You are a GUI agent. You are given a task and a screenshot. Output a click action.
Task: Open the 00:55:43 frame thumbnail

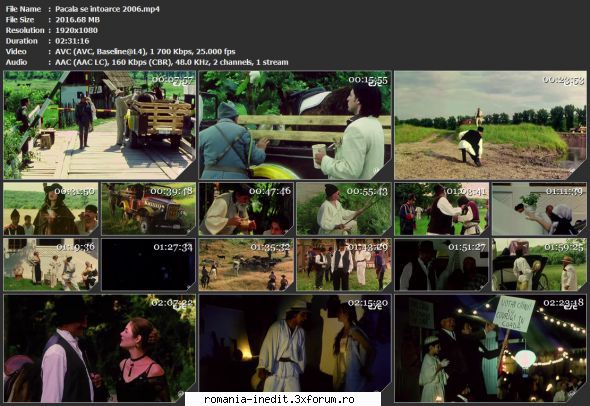click(344, 209)
